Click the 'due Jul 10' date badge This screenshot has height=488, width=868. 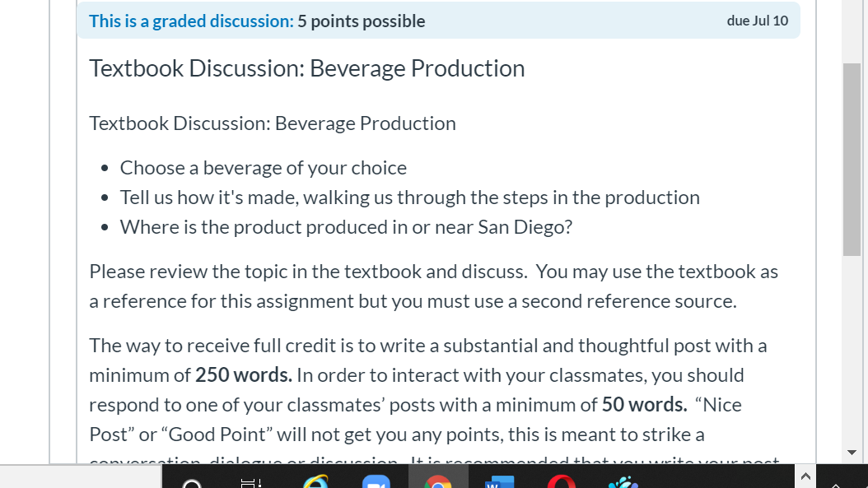(x=758, y=21)
